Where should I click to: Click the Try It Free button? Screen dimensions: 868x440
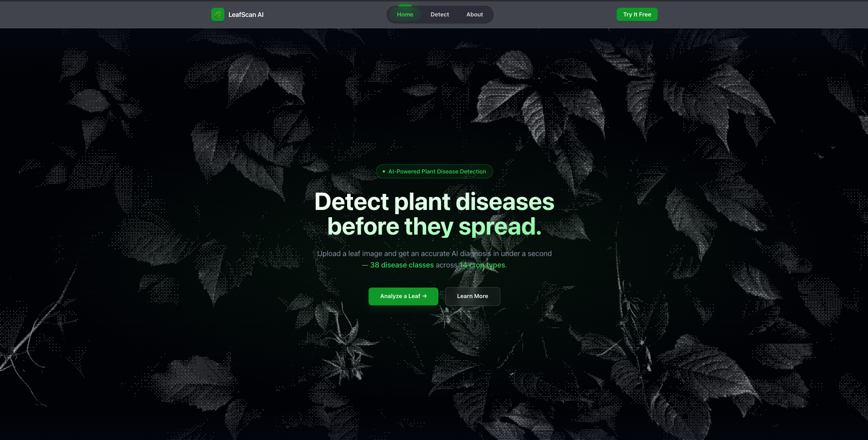(x=637, y=14)
